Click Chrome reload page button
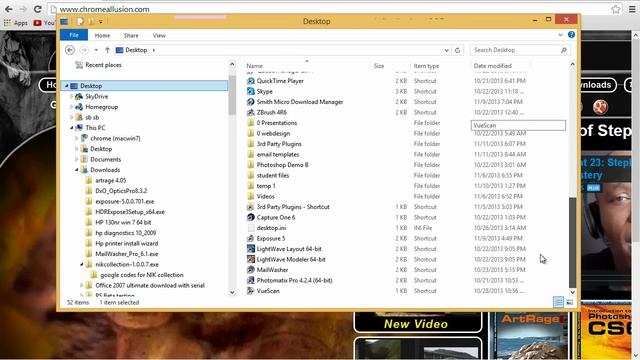The height and width of the screenshot is (360, 640). 37,9
